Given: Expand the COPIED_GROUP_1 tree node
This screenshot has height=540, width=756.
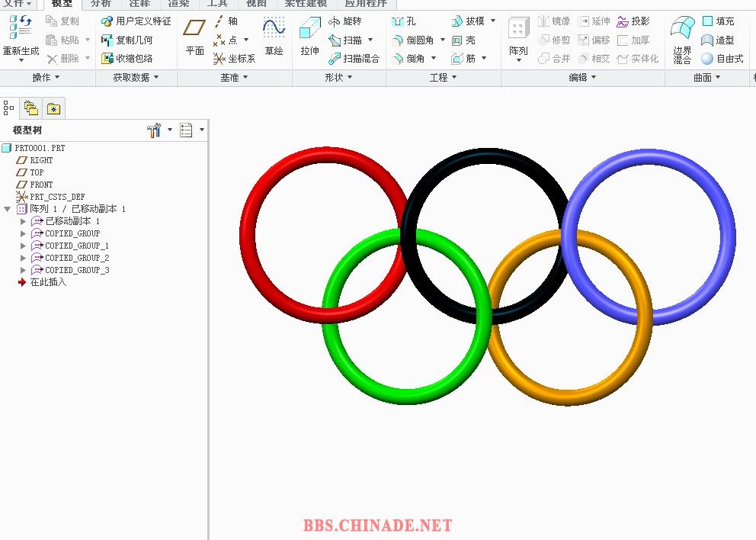Looking at the screenshot, I should [x=23, y=246].
